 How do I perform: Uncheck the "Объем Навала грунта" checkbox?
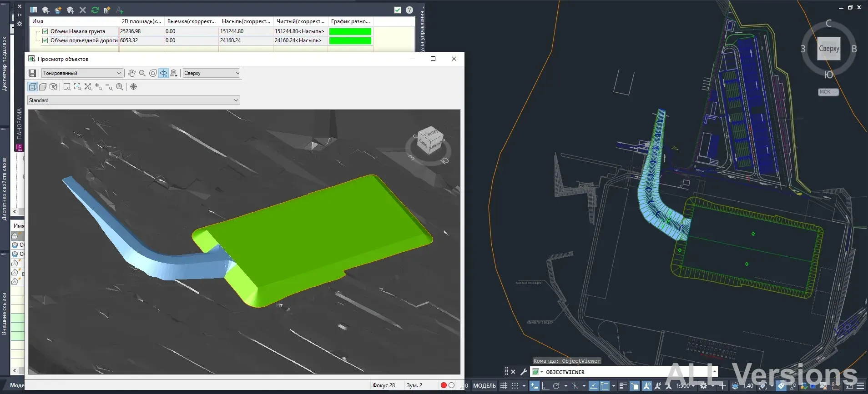pyautogui.click(x=45, y=31)
